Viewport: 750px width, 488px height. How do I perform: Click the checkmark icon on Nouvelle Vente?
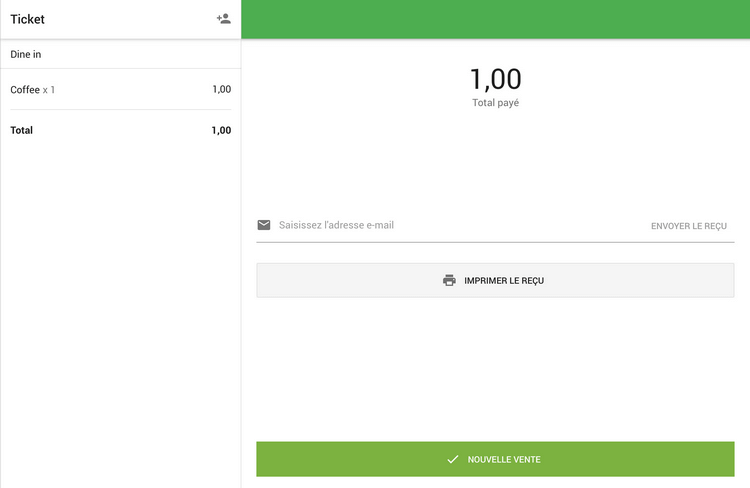coord(452,459)
